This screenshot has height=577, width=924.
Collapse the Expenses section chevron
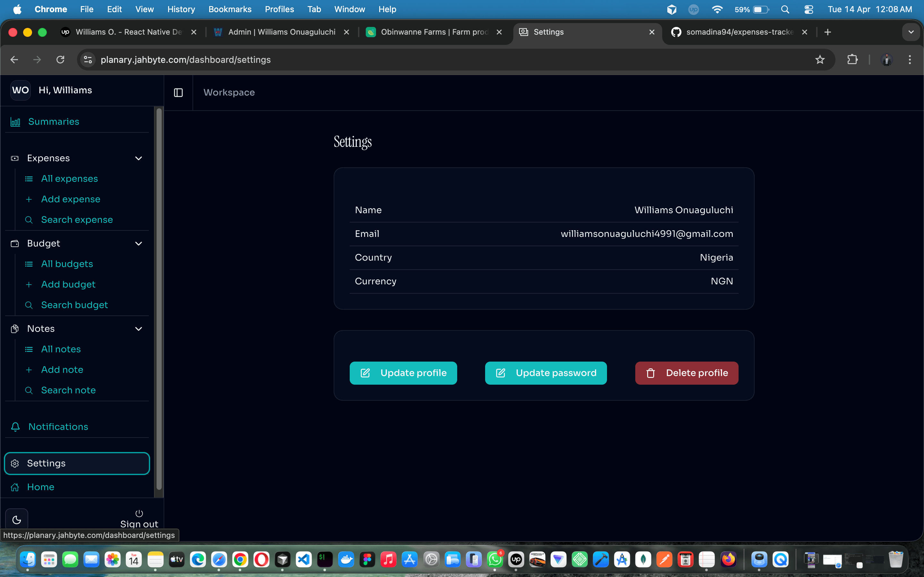[x=138, y=158]
